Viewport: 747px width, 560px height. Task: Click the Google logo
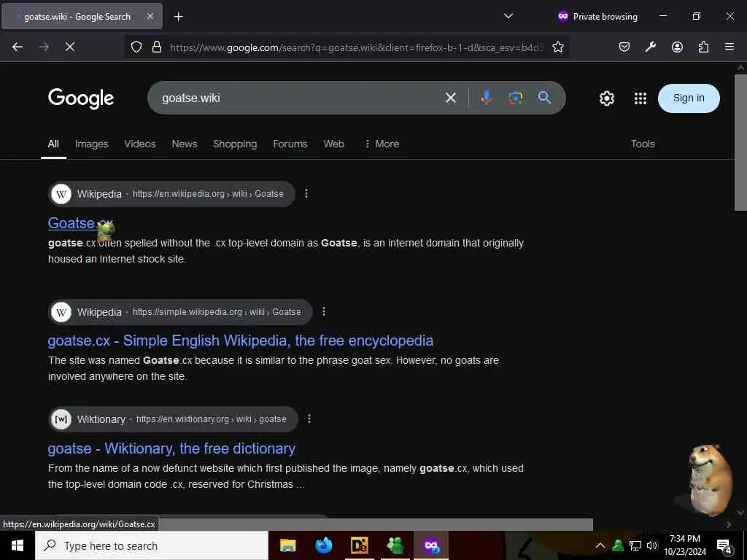coord(81,98)
